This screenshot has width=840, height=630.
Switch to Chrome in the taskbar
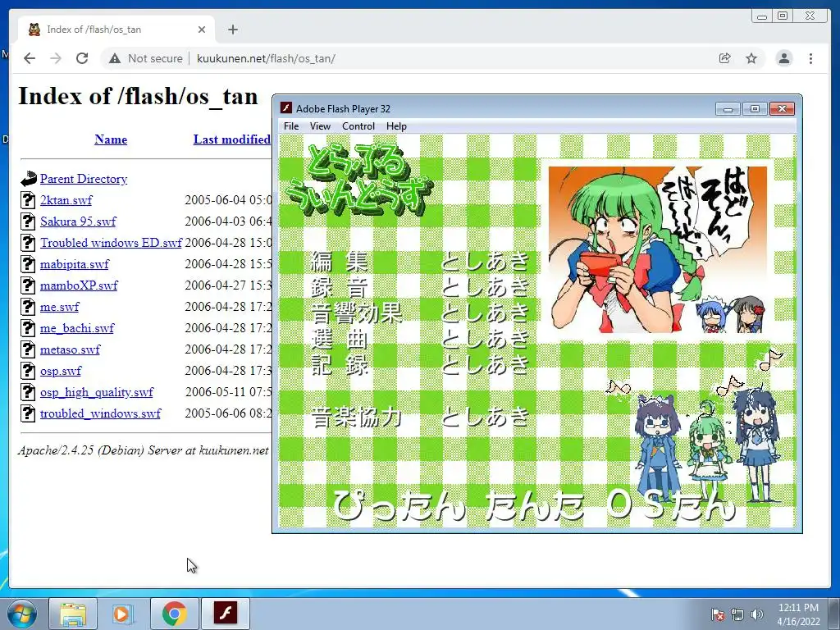[175, 614]
